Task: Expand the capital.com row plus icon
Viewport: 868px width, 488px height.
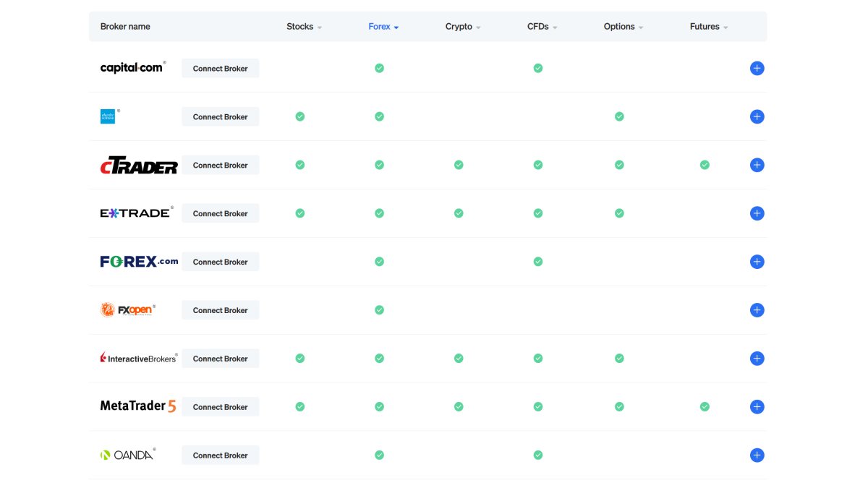Action: (x=757, y=69)
